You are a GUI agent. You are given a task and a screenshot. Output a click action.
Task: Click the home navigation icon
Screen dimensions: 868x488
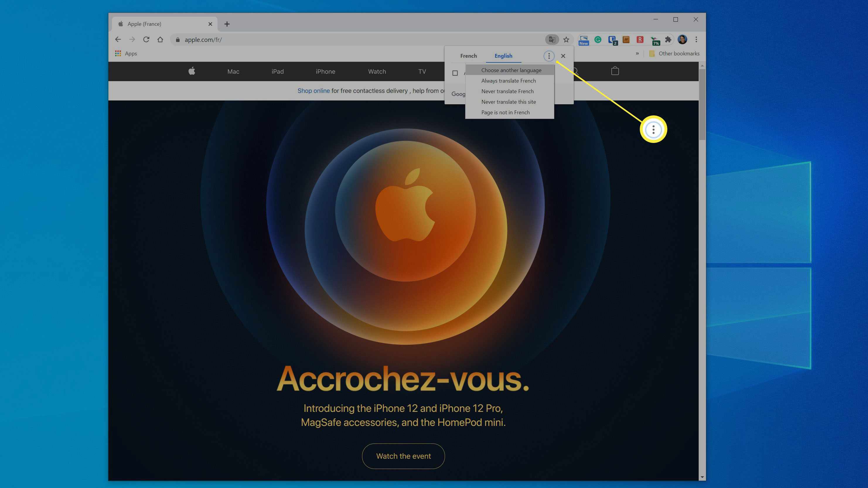(160, 39)
